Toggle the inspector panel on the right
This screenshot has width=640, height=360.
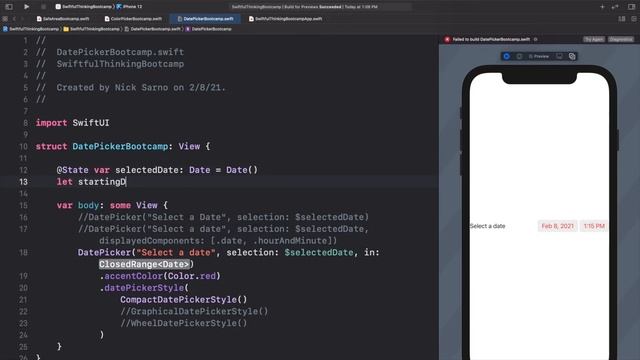[x=631, y=7]
